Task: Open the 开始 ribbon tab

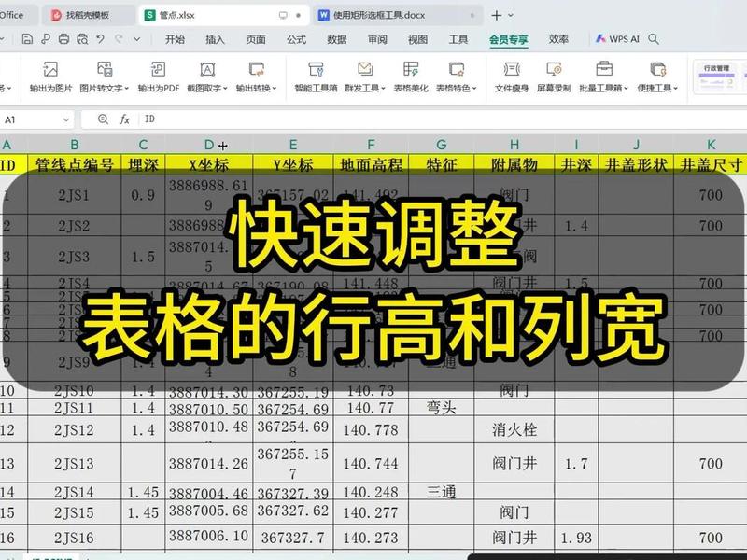Action: tap(175, 39)
